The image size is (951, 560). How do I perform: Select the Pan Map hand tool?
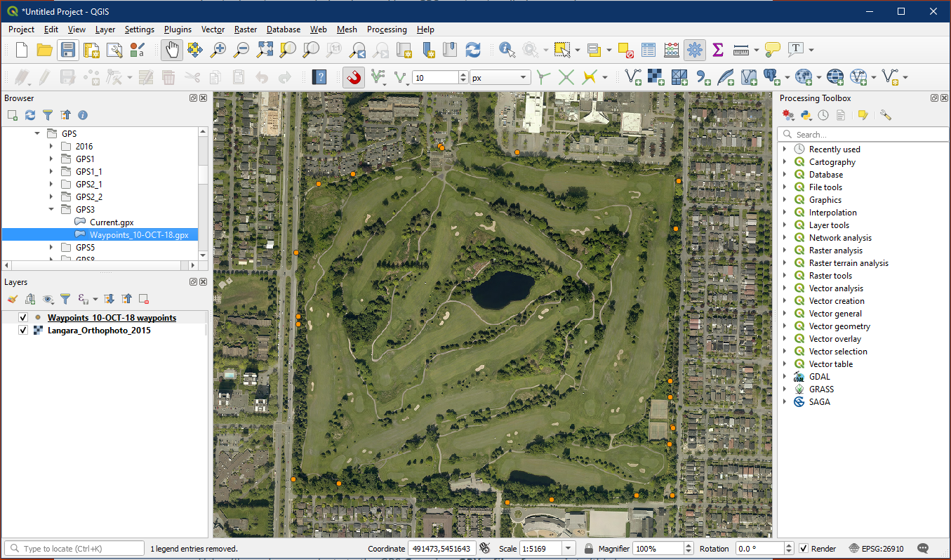171,50
